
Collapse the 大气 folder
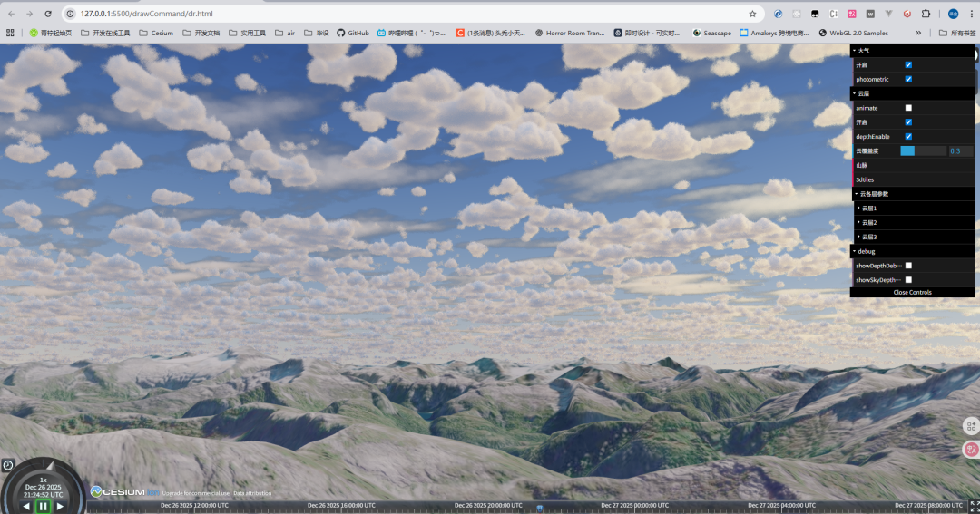click(x=913, y=50)
